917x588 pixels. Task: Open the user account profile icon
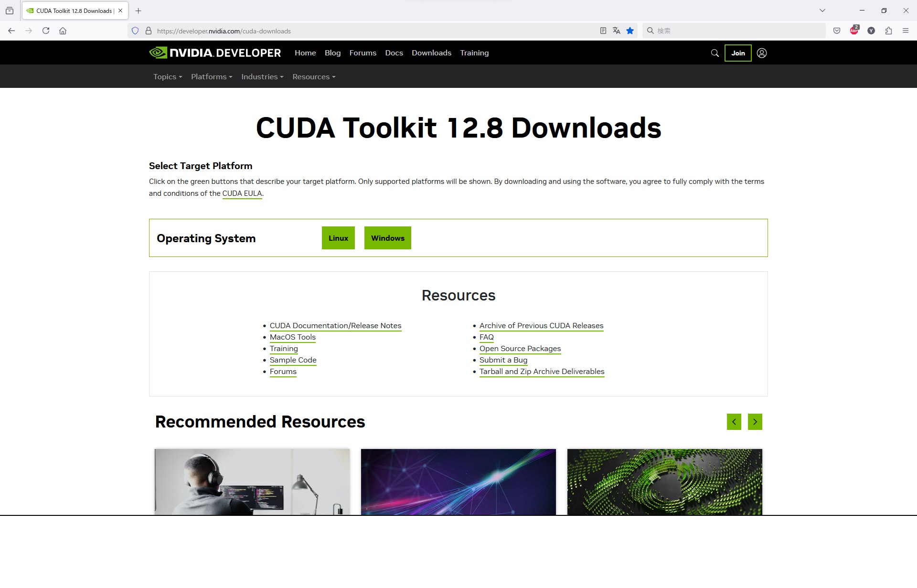point(762,53)
